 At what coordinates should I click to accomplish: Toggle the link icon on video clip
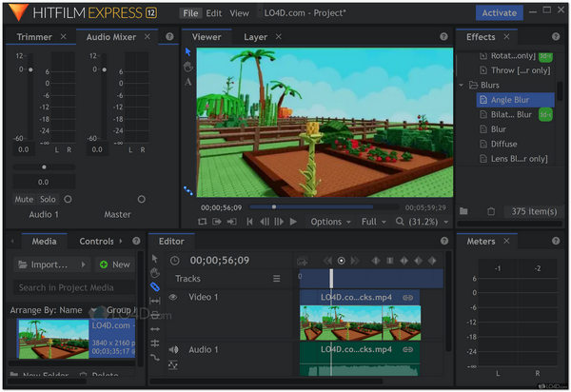click(408, 298)
